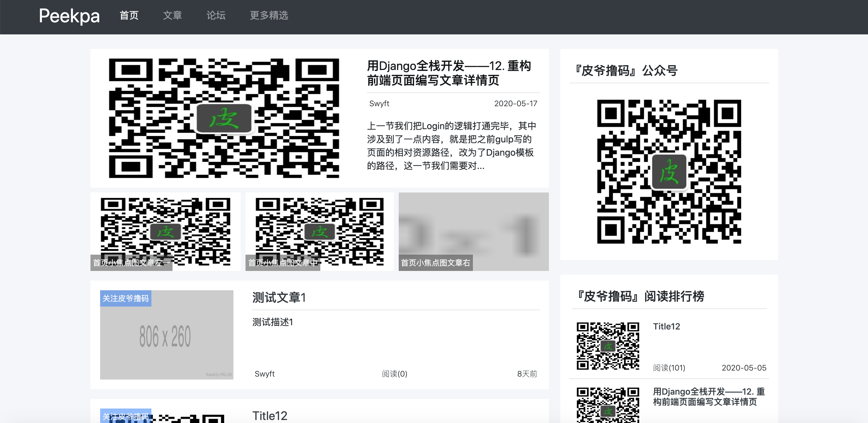Click author Swyft in the featured article
The height and width of the screenshot is (423, 868).
(x=379, y=103)
